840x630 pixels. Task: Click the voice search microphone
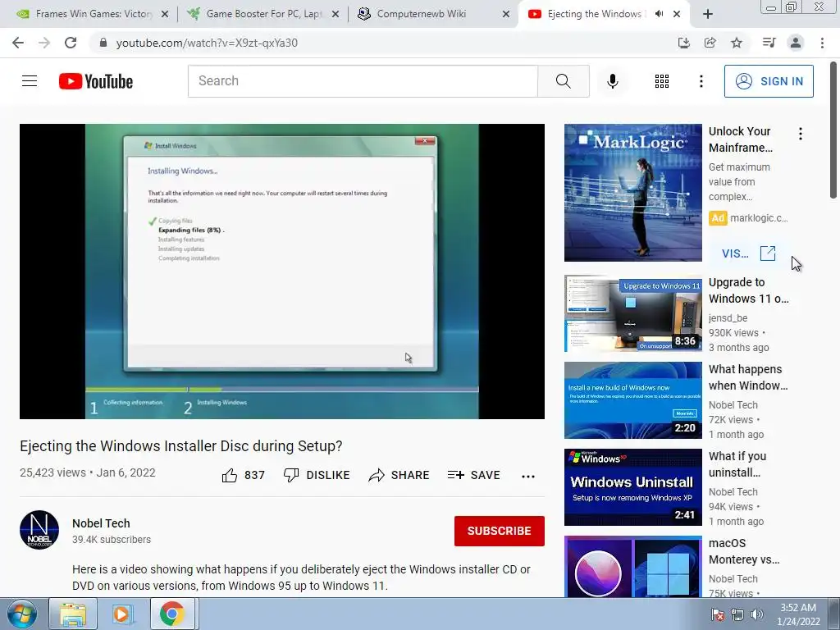click(x=612, y=81)
